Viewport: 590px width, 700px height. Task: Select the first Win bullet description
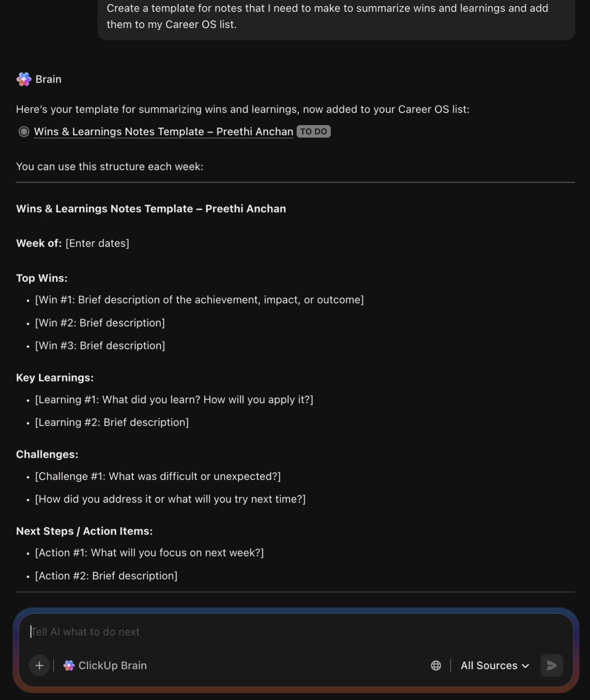tap(199, 299)
